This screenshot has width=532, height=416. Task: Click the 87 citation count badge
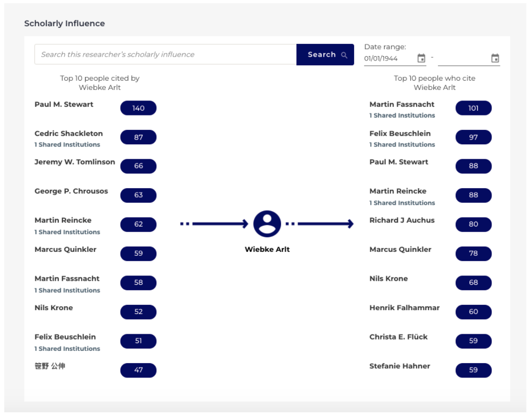point(138,137)
